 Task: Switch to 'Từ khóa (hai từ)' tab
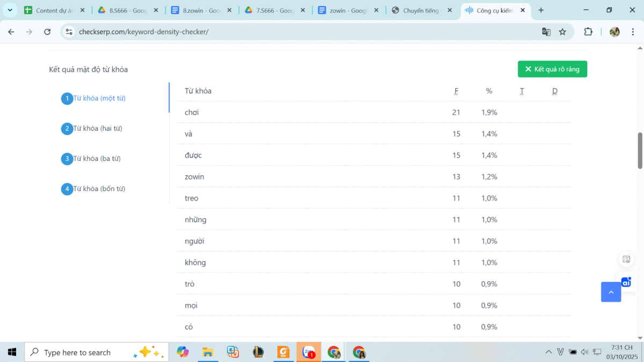(97, 128)
